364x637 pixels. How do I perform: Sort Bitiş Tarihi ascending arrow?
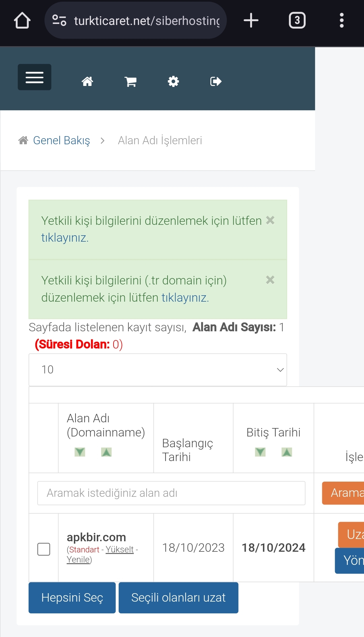[x=287, y=452]
